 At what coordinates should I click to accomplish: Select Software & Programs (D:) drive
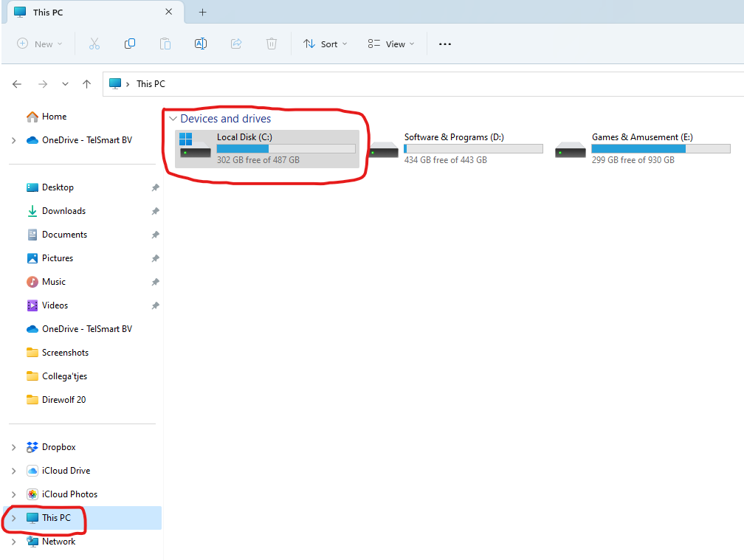click(453, 148)
